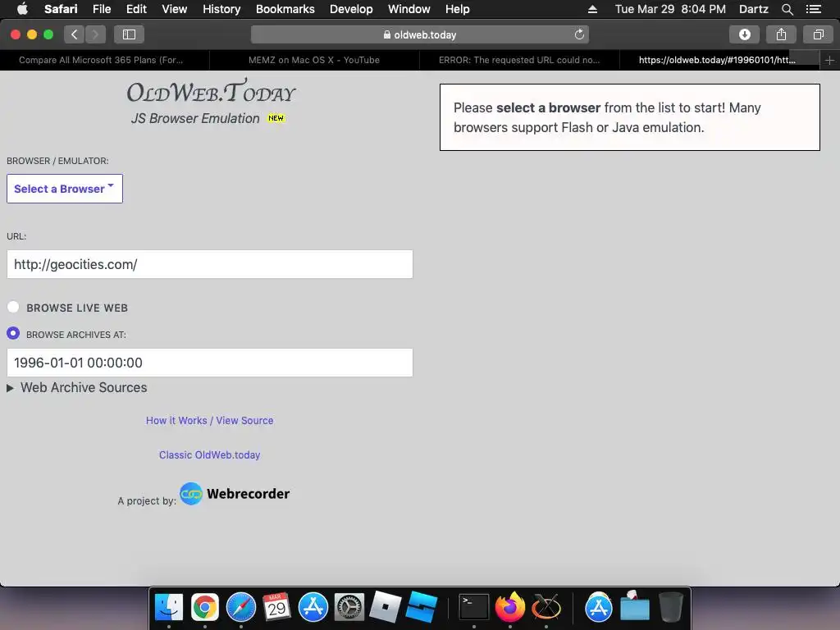Viewport: 840px width, 630px height.
Task: Switch to the Compare All Microsoft 365 Plans tab
Action: click(x=101, y=60)
